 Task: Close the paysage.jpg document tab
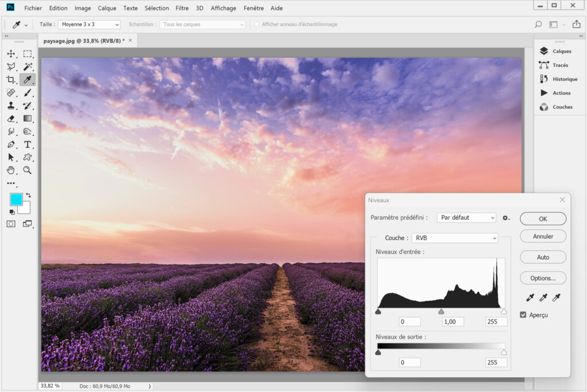[x=130, y=41]
